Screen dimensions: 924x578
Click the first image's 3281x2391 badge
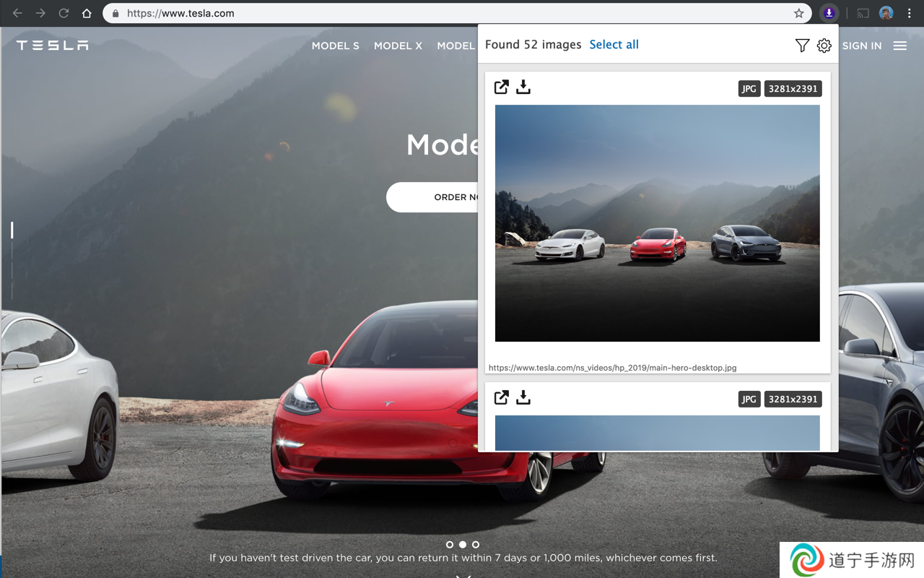[793, 89]
